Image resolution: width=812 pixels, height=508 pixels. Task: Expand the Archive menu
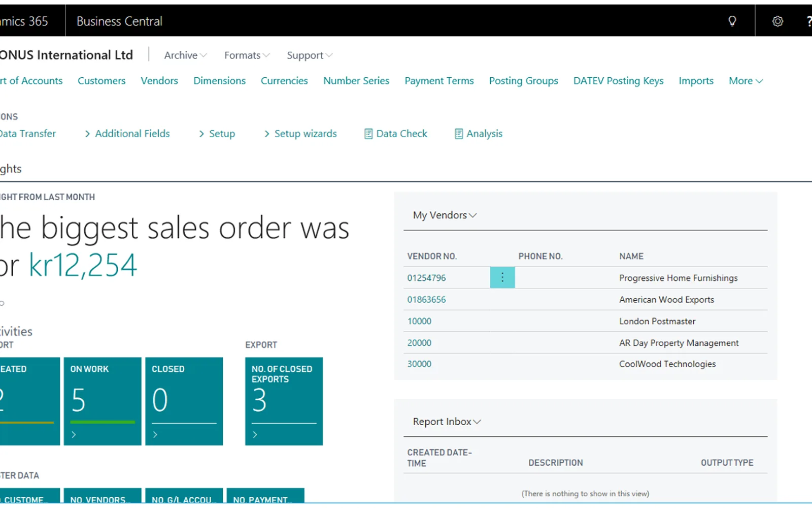(185, 55)
